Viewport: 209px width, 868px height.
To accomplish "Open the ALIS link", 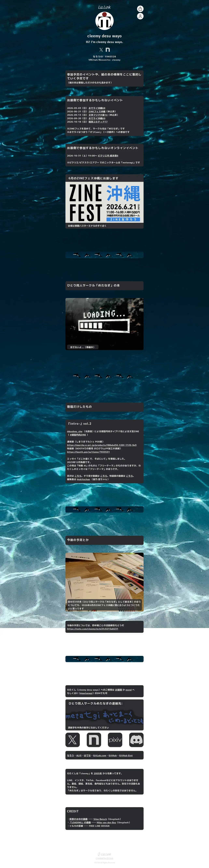I will 79,756.
